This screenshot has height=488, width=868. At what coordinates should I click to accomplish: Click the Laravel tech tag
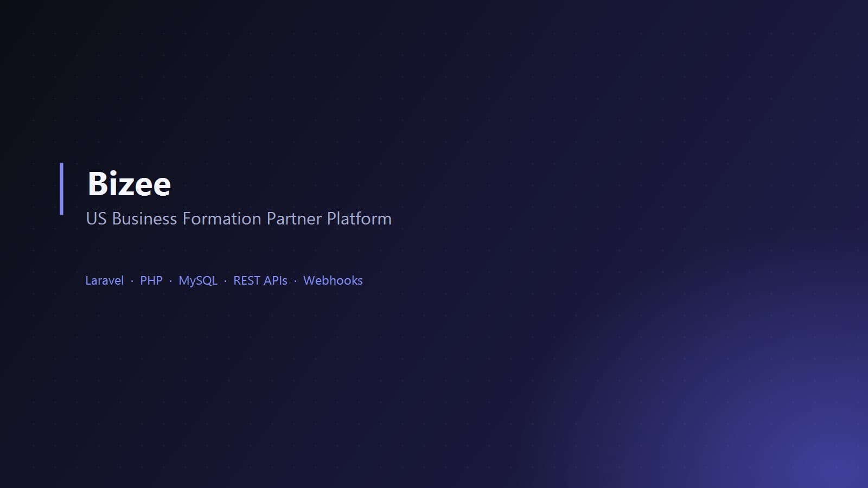tap(104, 280)
